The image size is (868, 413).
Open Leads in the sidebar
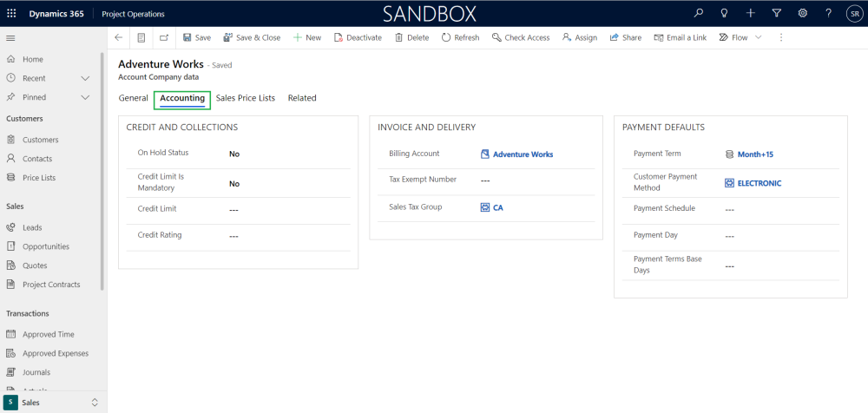coord(32,227)
